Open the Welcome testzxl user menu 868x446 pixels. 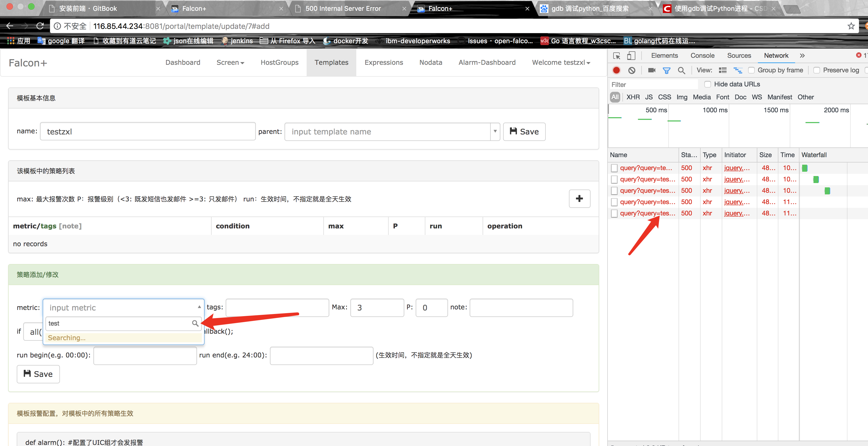[x=561, y=62]
